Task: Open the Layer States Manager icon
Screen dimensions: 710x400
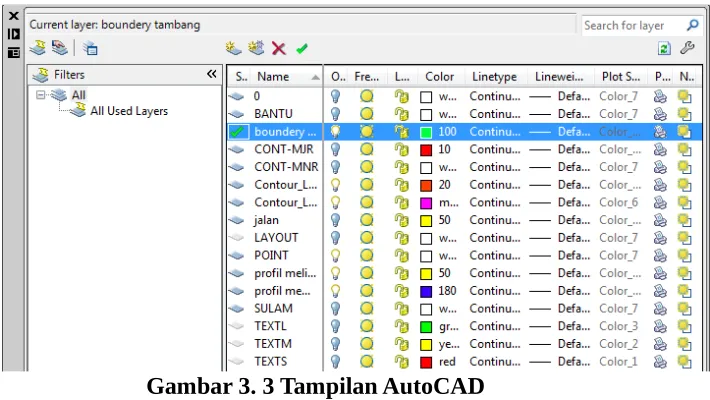Action: point(90,48)
